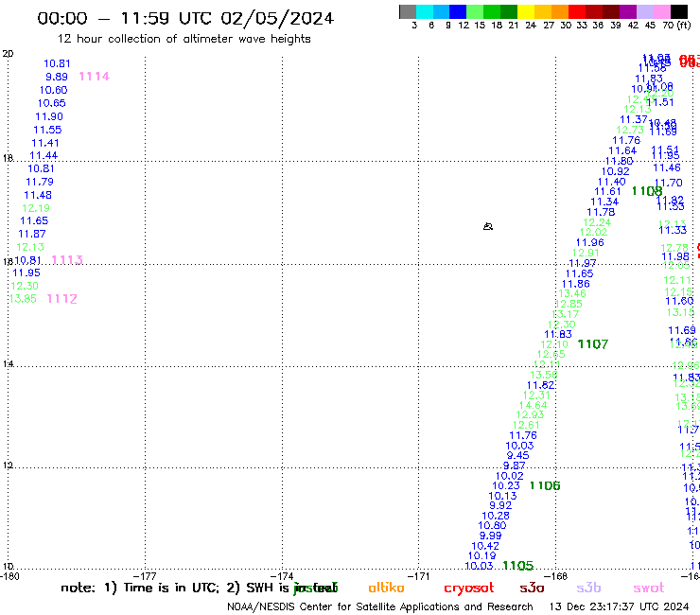Viewport: 700px width, 615px height.
Task: Click the 's3a' satellite legend label
Action: click(532, 588)
